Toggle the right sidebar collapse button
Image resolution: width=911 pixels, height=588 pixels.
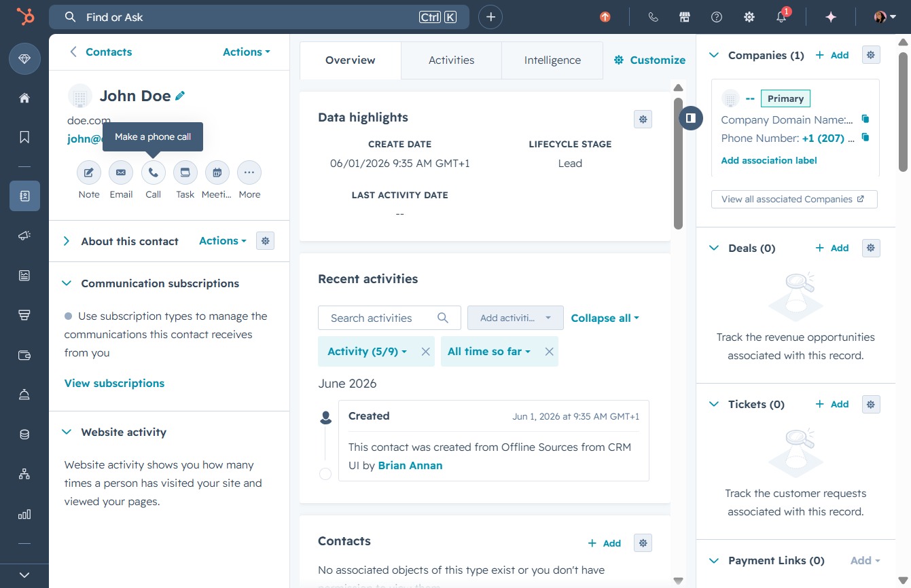[x=690, y=117]
